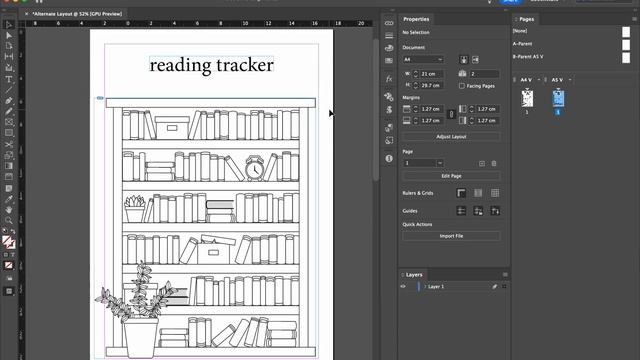Toggle the lock guides button
Viewport: 640px width, 360px height.
[478, 211]
